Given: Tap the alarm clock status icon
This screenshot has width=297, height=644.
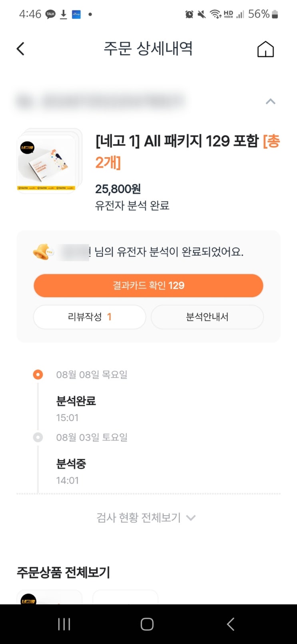Looking at the screenshot, I should coord(189,14).
